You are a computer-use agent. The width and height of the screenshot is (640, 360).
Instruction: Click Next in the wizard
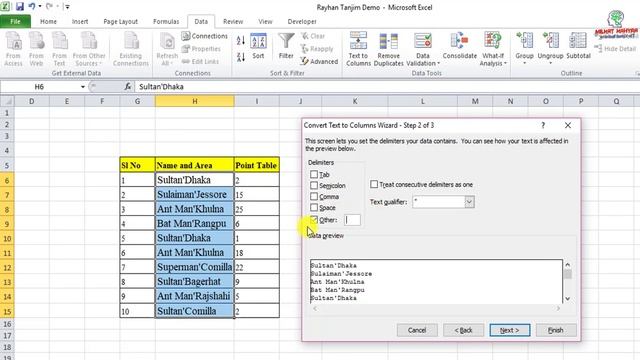tap(510, 330)
